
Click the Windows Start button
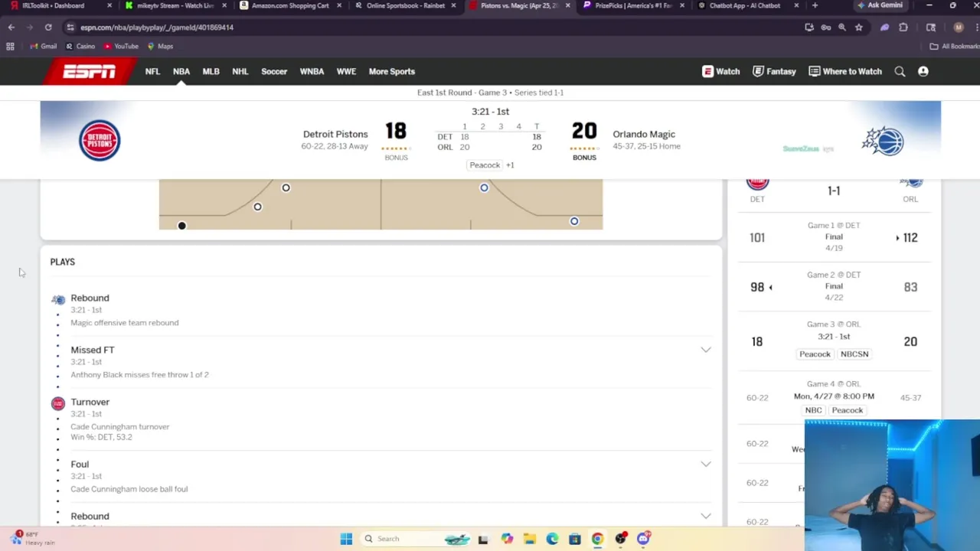point(346,539)
